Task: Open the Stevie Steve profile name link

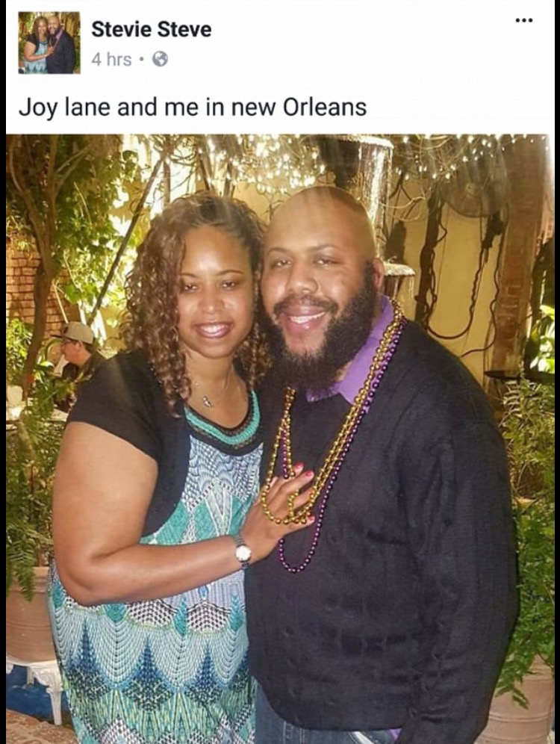Action: [x=152, y=29]
